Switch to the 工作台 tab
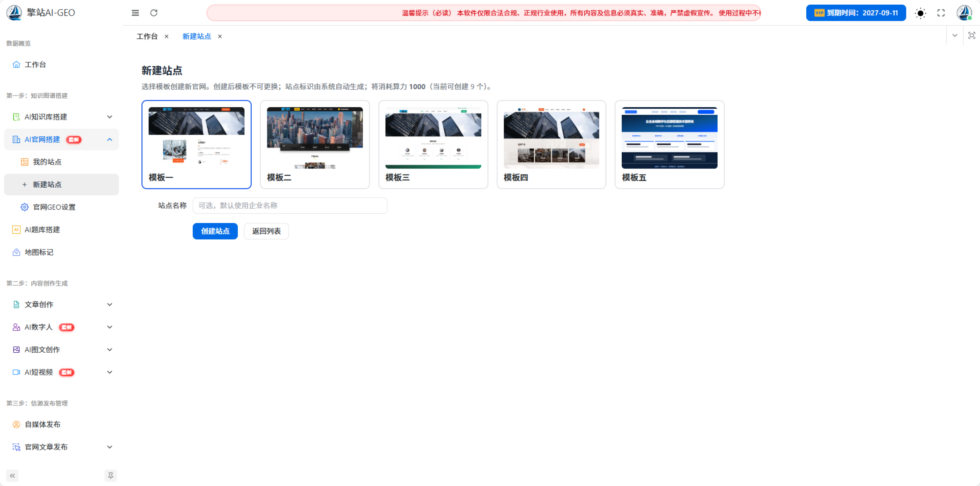Viewport: 980px width, 486px height. click(x=147, y=36)
